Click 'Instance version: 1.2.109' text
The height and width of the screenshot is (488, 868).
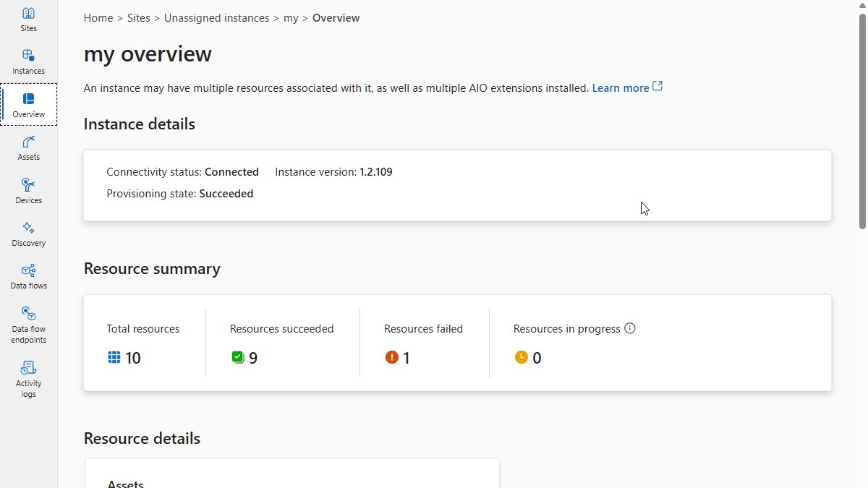[x=333, y=172]
